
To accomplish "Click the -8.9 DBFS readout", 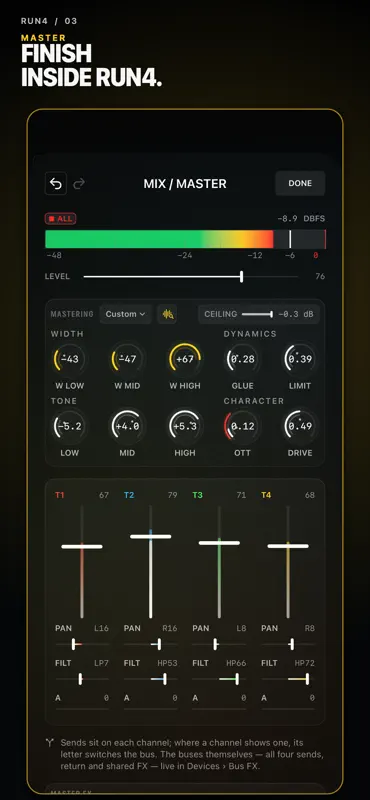I will 301,219.
